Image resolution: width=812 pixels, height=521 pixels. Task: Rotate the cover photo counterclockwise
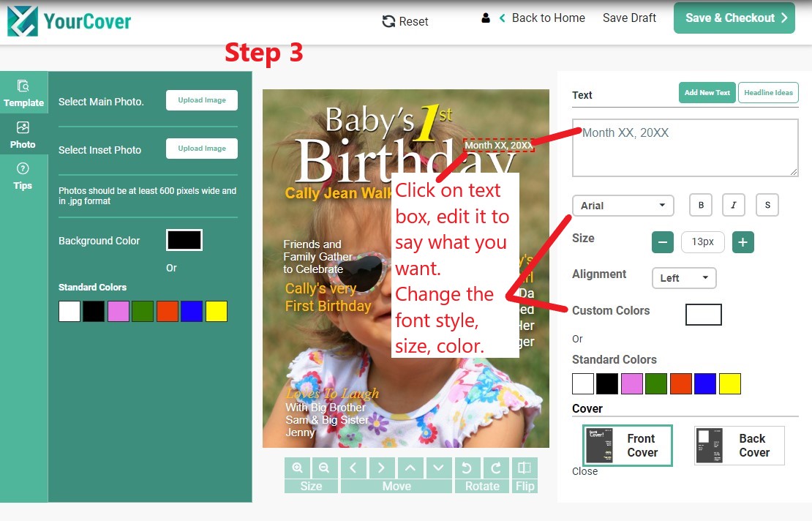point(467,467)
